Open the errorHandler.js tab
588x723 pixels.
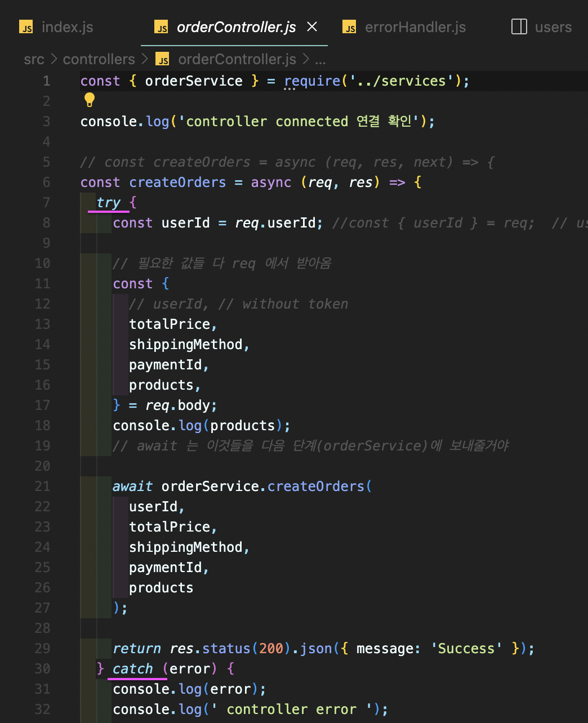(x=415, y=27)
